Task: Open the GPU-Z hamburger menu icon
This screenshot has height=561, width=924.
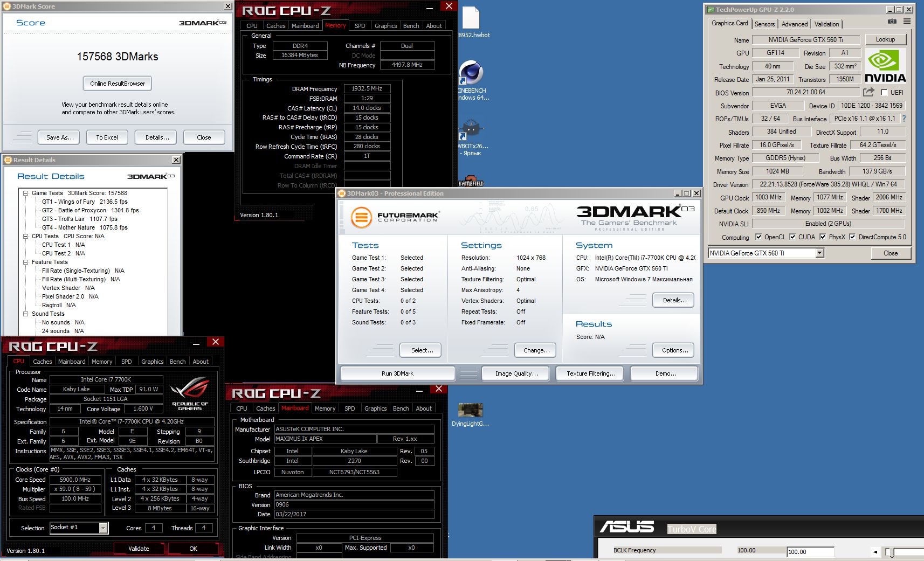Action: coord(907,22)
